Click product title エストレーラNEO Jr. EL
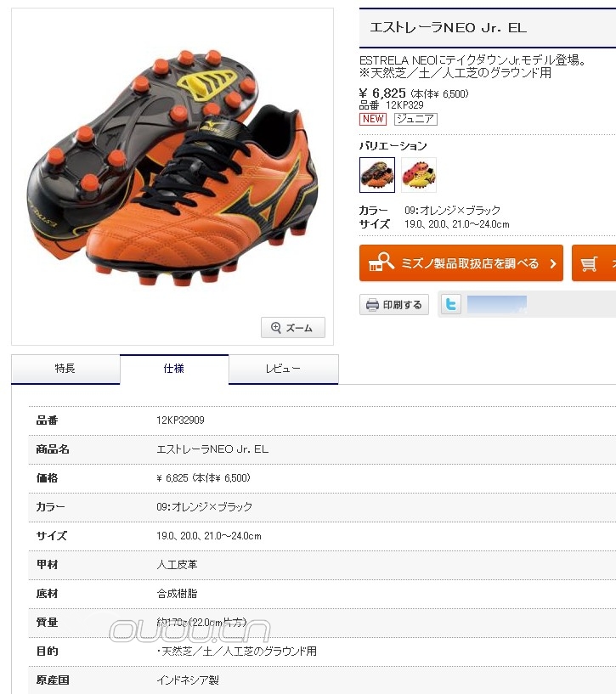The height and width of the screenshot is (694, 616). pyautogui.click(x=448, y=28)
